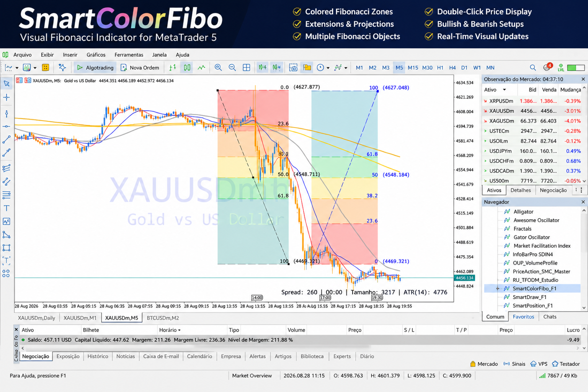Select the M5 timeframe
The height and width of the screenshot is (392, 588).
pyautogui.click(x=399, y=68)
